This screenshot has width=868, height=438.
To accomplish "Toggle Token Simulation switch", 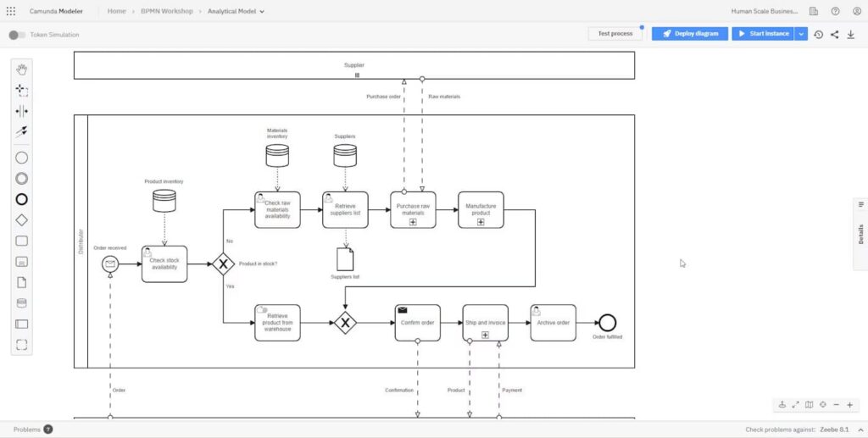I will pyautogui.click(x=16, y=35).
